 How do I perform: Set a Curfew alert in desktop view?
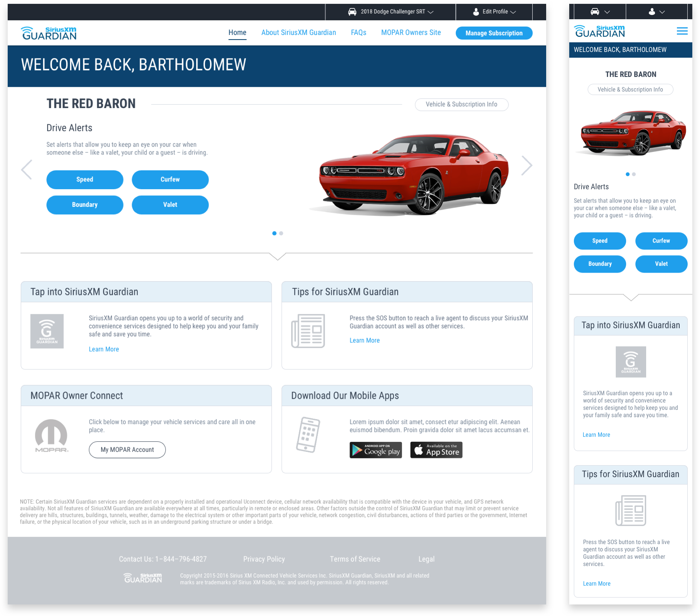point(170,180)
